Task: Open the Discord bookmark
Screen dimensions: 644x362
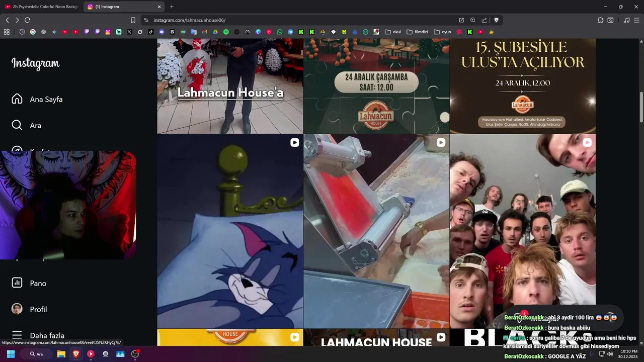Action: click(162, 32)
